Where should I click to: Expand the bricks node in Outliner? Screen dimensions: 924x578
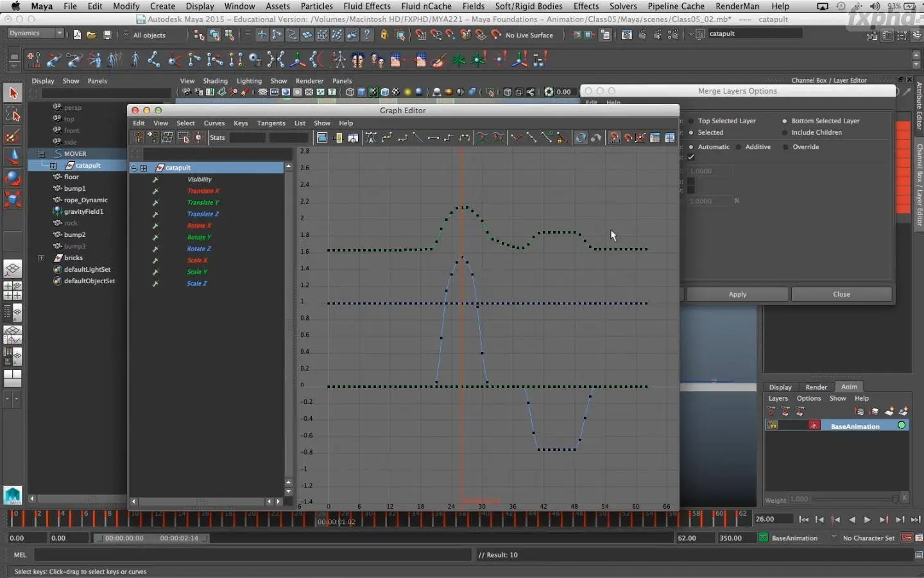(41, 258)
